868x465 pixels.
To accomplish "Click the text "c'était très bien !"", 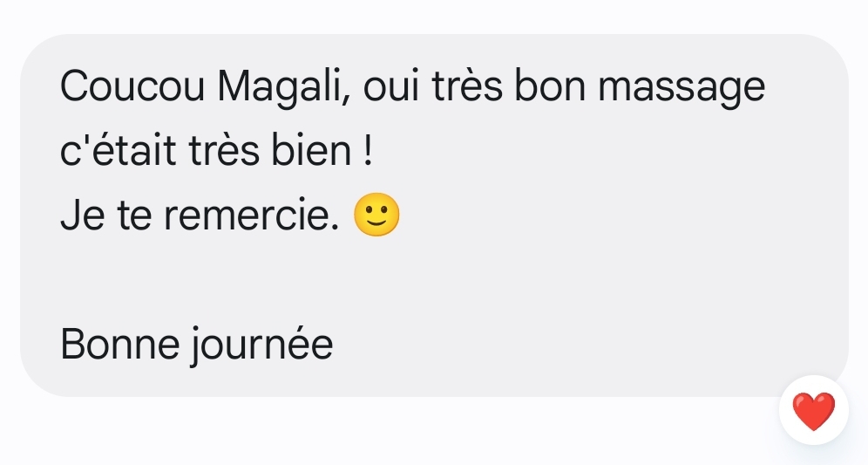I will 216,150.
